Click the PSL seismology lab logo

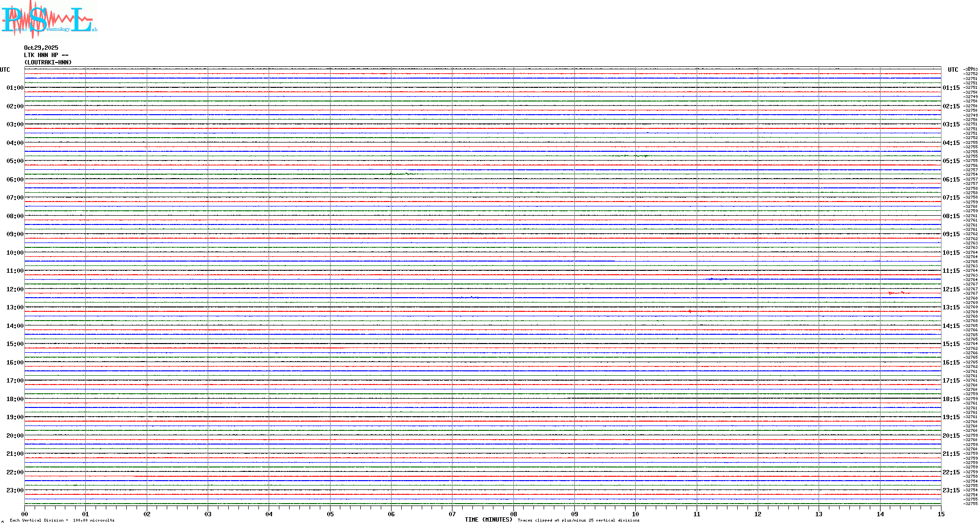[49, 20]
